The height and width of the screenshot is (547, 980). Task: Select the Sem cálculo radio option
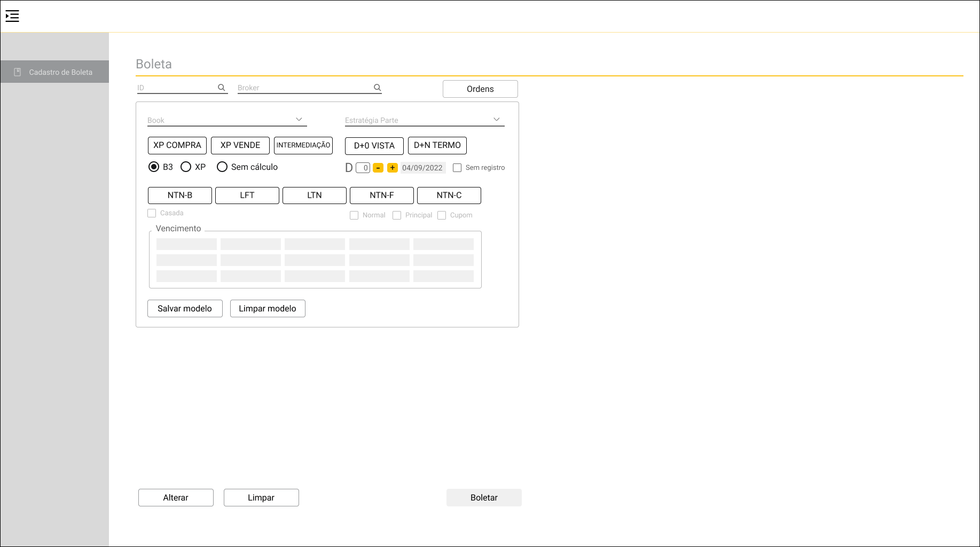(222, 167)
